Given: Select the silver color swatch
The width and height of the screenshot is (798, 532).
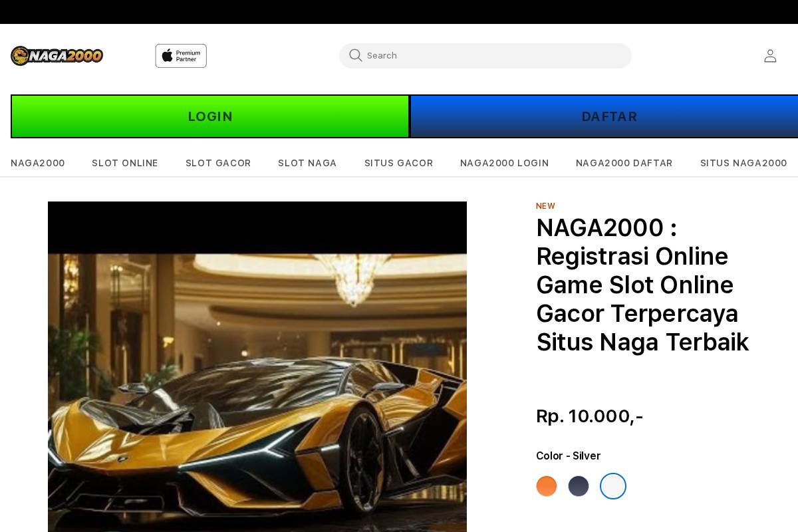Looking at the screenshot, I should coord(613,486).
